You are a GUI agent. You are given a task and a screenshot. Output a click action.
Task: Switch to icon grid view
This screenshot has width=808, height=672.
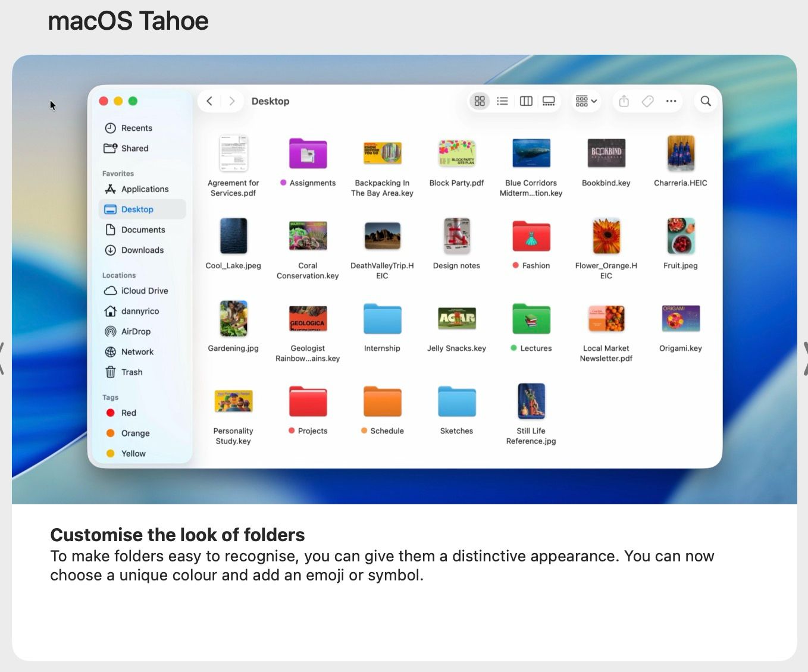pos(480,101)
